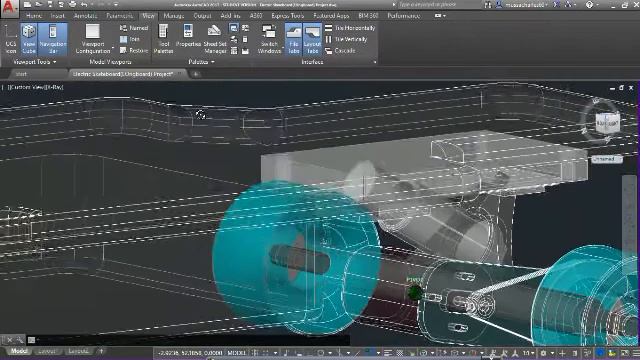Click the coordinates readout in status bar
The image size is (640, 360).
[x=190, y=353]
